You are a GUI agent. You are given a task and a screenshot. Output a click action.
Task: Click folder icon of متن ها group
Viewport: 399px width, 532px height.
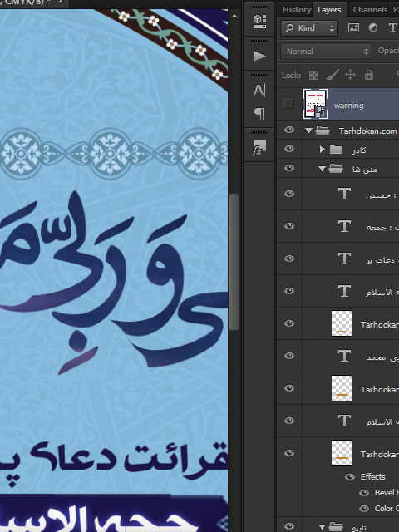[x=336, y=169]
